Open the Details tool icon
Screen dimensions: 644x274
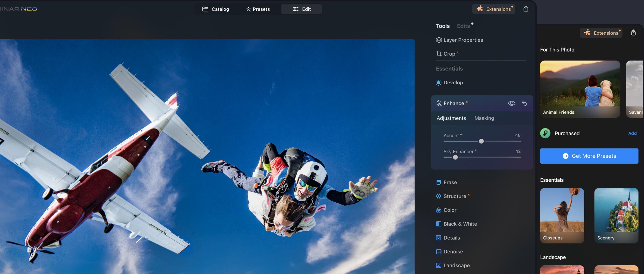point(439,237)
